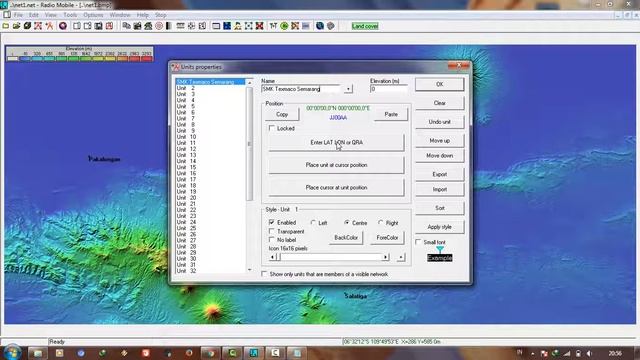Viewport: 640px width, 360px height.
Task: Click the orange crossed toolbar icon
Action: pos(295,26)
